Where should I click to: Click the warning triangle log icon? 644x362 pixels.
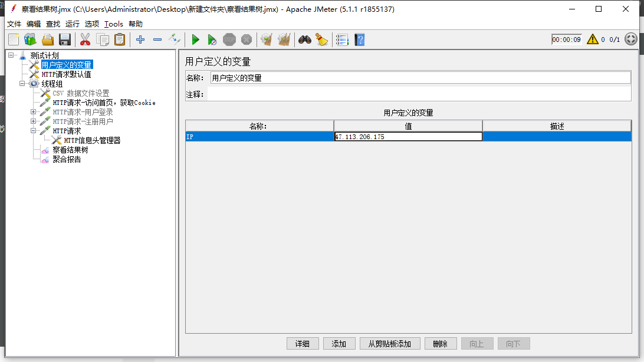[592, 39]
